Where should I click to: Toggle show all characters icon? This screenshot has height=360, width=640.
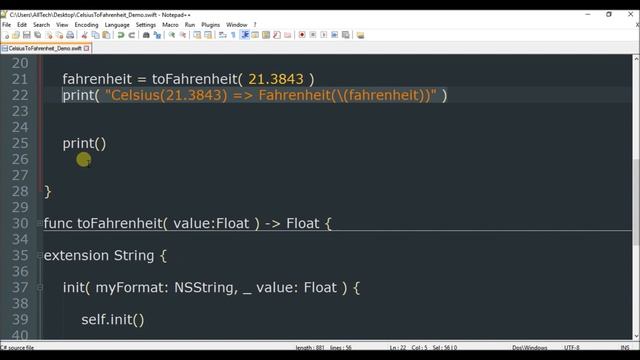point(233,35)
